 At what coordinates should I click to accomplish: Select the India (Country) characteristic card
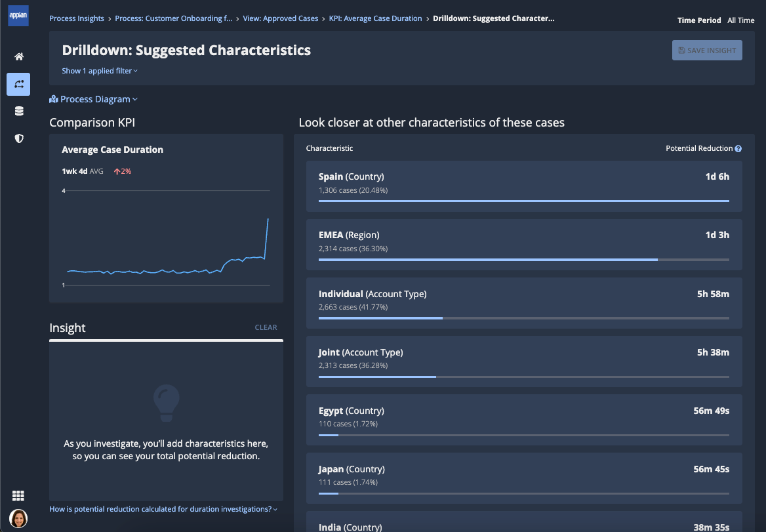524,522
